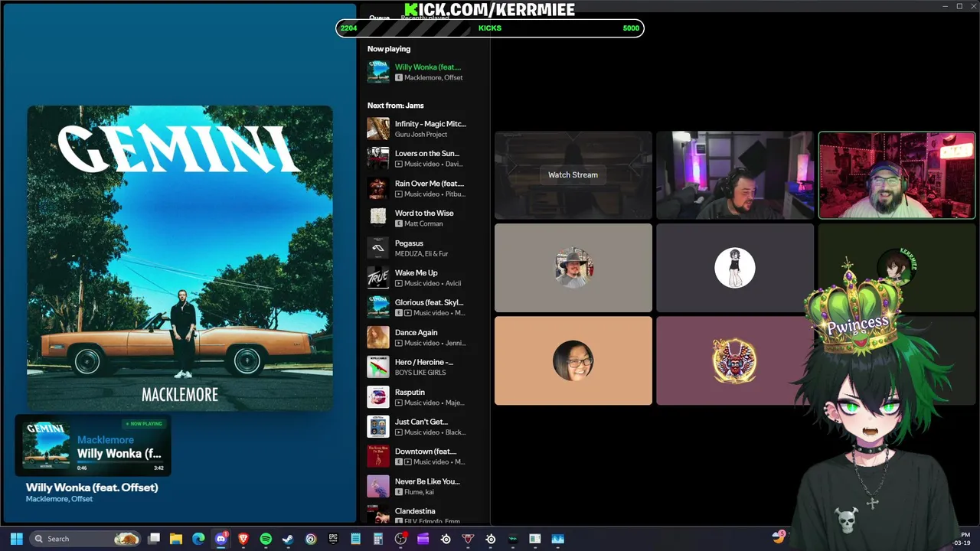Click the avatar of man wearing a hat
This screenshot has width=980, height=551.
(573, 268)
